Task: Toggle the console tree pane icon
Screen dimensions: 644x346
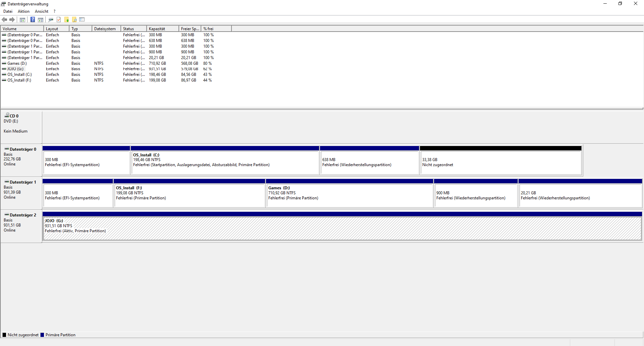Action: coord(22,20)
